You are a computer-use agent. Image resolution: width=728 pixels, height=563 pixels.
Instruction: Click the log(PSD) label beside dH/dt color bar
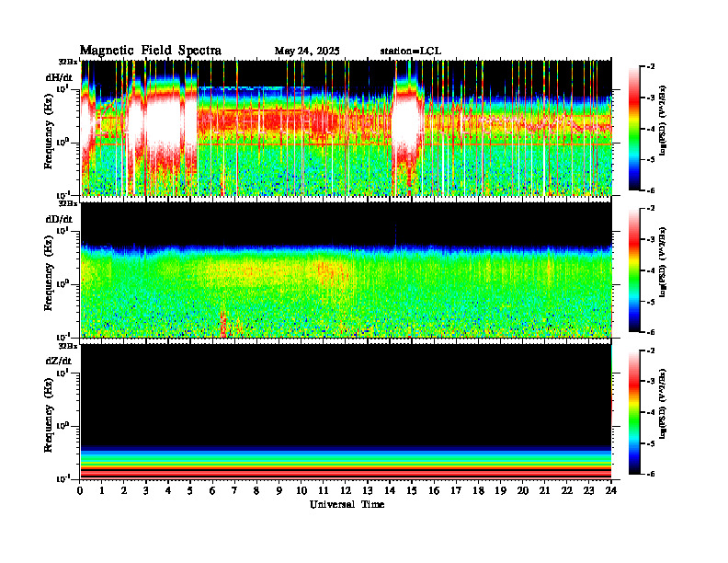click(663, 120)
